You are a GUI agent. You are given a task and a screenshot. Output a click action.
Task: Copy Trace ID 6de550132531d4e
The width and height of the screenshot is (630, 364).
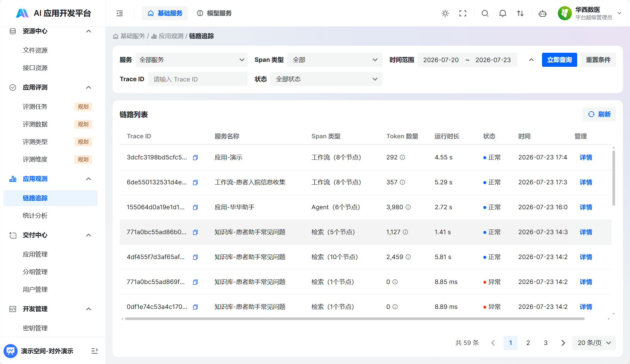pyautogui.click(x=195, y=183)
